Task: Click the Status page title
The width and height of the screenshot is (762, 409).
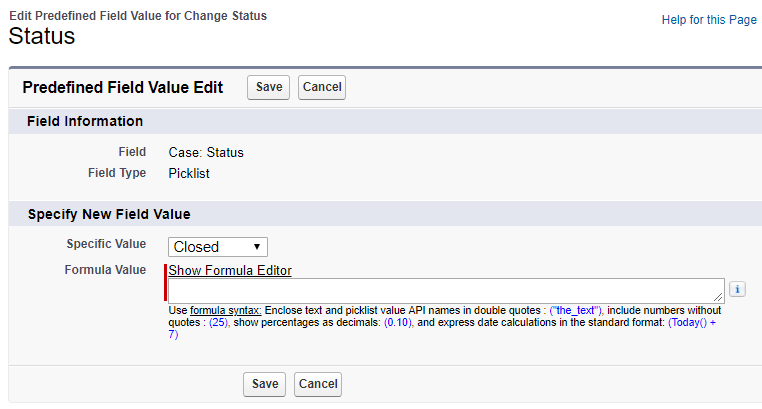Action: [x=42, y=37]
